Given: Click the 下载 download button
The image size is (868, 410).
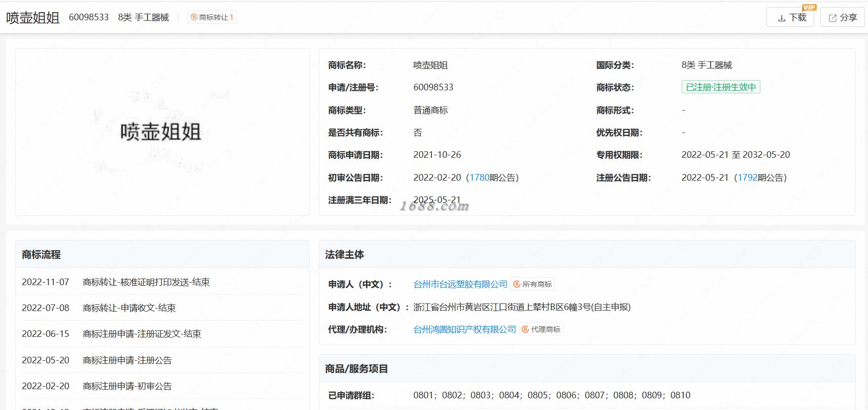Looking at the screenshot, I should coord(790,17).
